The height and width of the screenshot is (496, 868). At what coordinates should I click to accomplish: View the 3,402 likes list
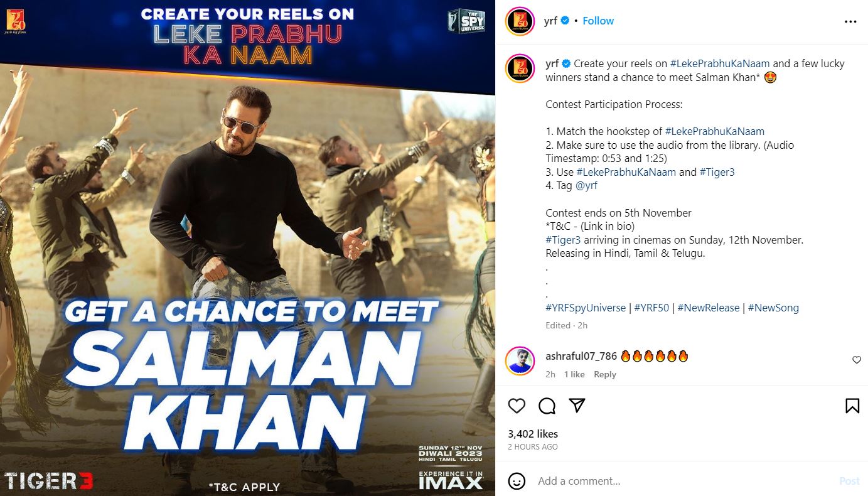pyautogui.click(x=533, y=434)
